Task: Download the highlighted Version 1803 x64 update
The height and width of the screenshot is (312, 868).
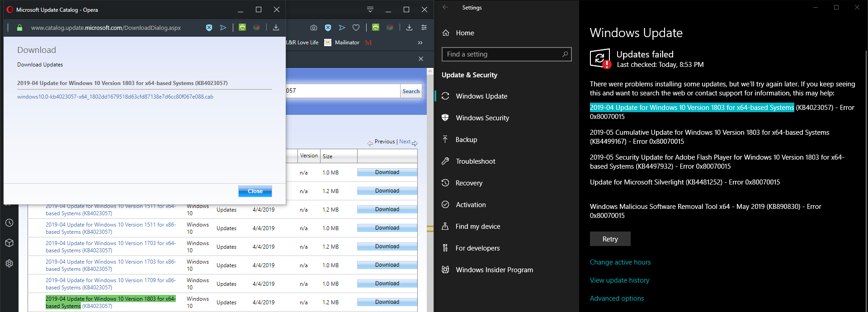Action: click(x=387, y=302)
